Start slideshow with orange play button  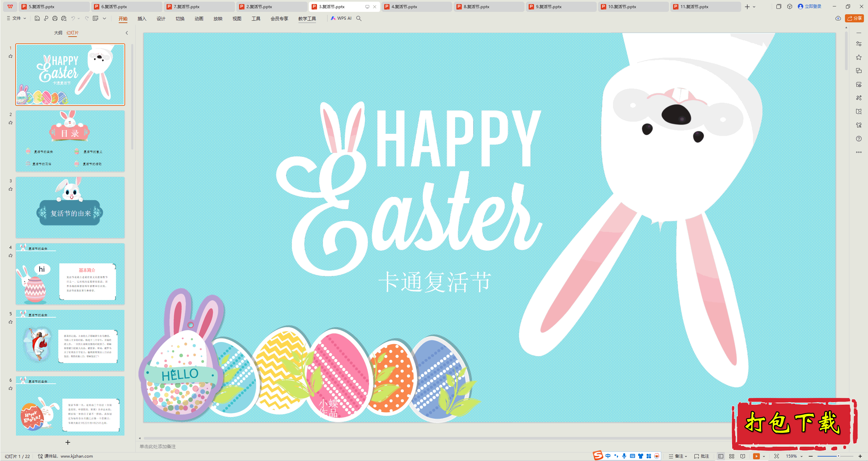756,456
